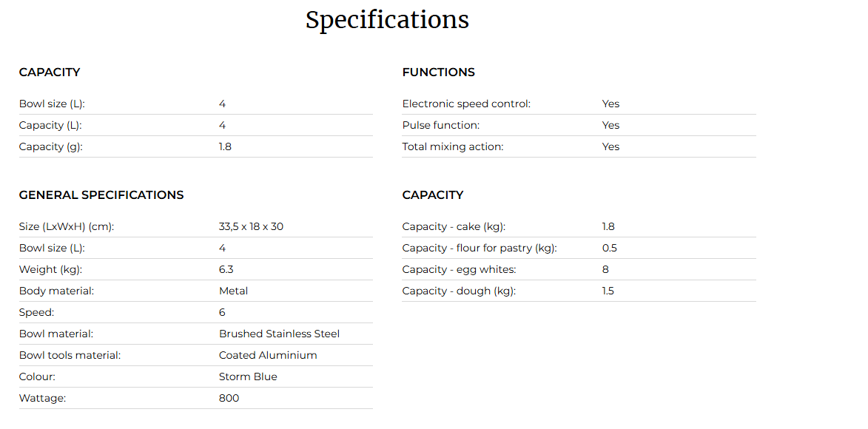This screenshot has height=429, width=868.
Task: Select the Total mixing action label
Action: [x=453, y=146]
